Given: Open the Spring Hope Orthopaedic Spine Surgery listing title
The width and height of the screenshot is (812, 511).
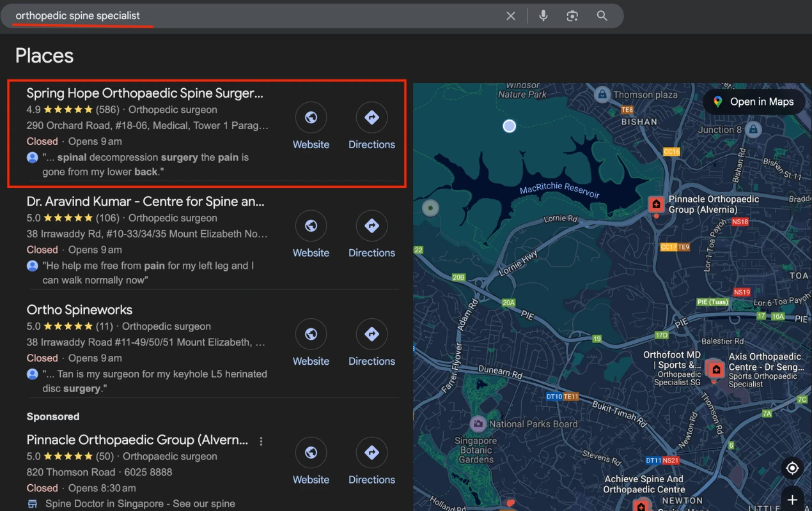Looking at the screenshot, I should pyautogui.click(x=144, y=93).
